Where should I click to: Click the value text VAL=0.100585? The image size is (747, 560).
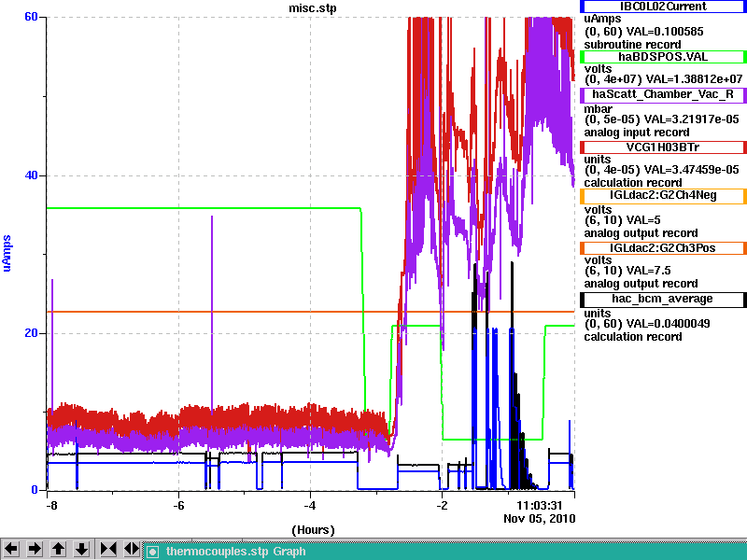(x=665, y=32)
